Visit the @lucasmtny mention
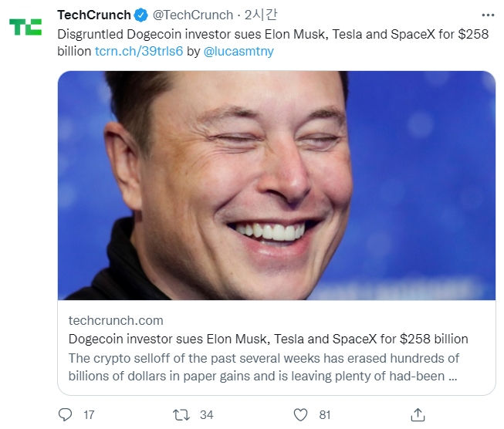The width and height of the screenshot is (504, 429). pyautogui.click(x=238, y=51)
